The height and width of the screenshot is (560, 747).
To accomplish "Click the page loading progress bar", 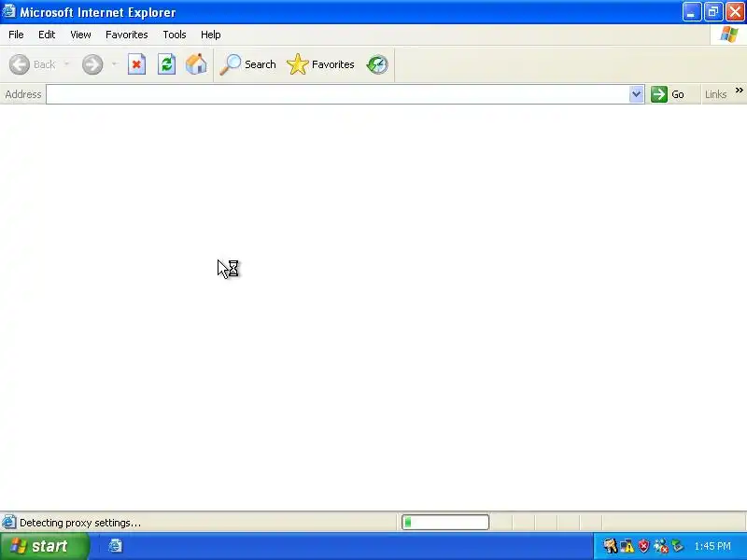I will click(445, 523).
